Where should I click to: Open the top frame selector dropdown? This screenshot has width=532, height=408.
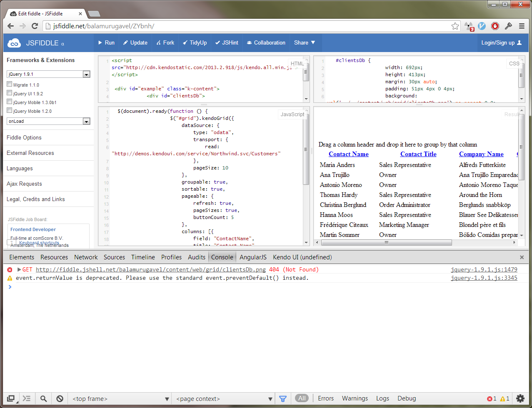(x=120, y=398)
